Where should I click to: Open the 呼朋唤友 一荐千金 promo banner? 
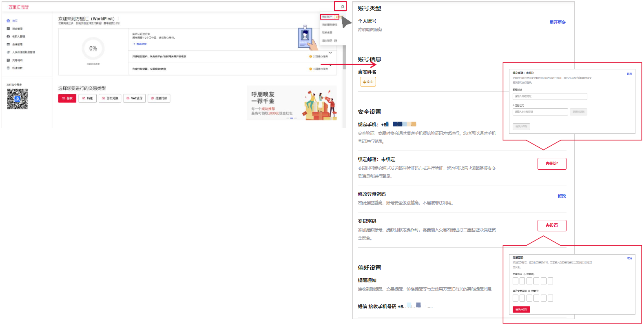tap(292, 103)
